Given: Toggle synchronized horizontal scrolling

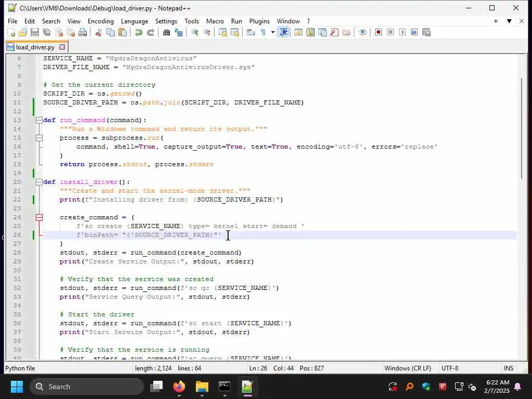Looking at the screenshot, I should tap(234, 33).
